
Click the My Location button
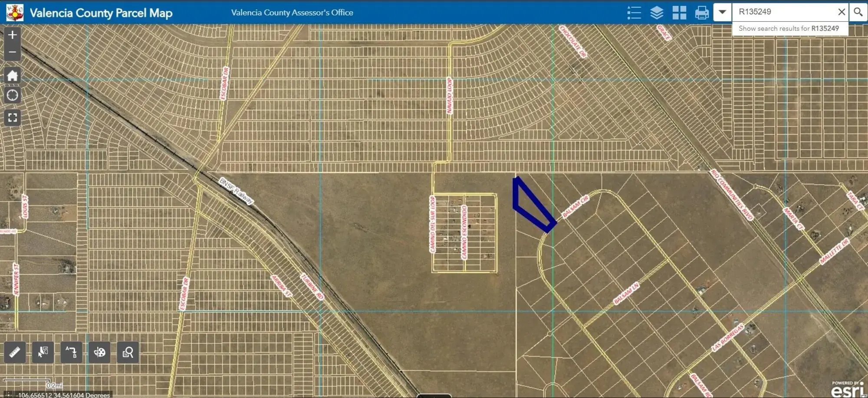(x=12, y=95)
